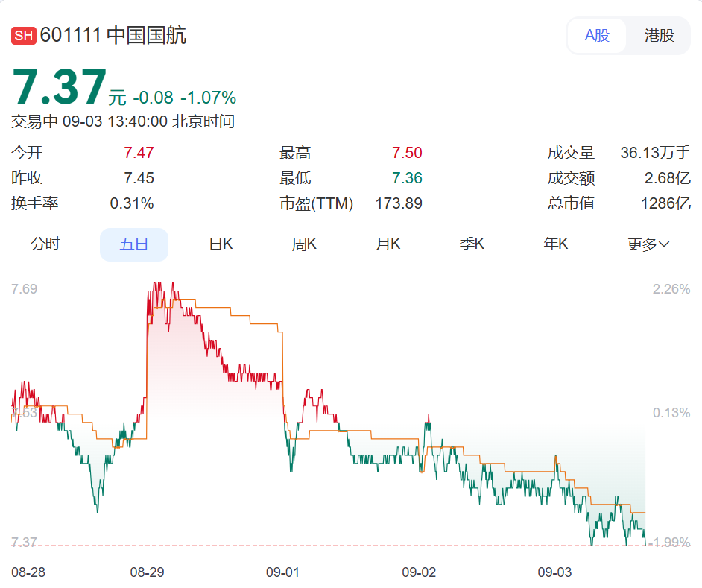Expand the 更多 dropdown menu
This screenshot has height=588, width=702.
(x=648, y=244)
